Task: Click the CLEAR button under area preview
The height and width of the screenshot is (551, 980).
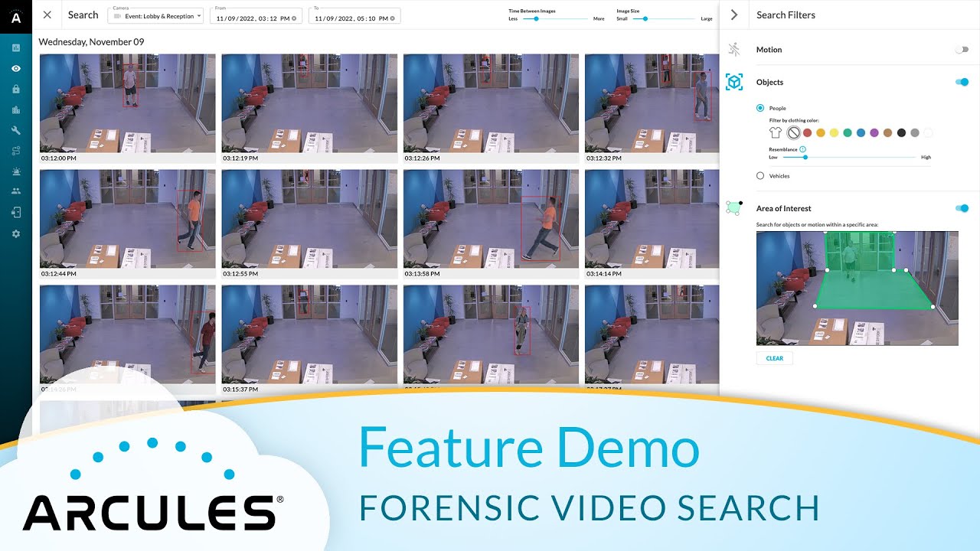Action: coord(775,358)
